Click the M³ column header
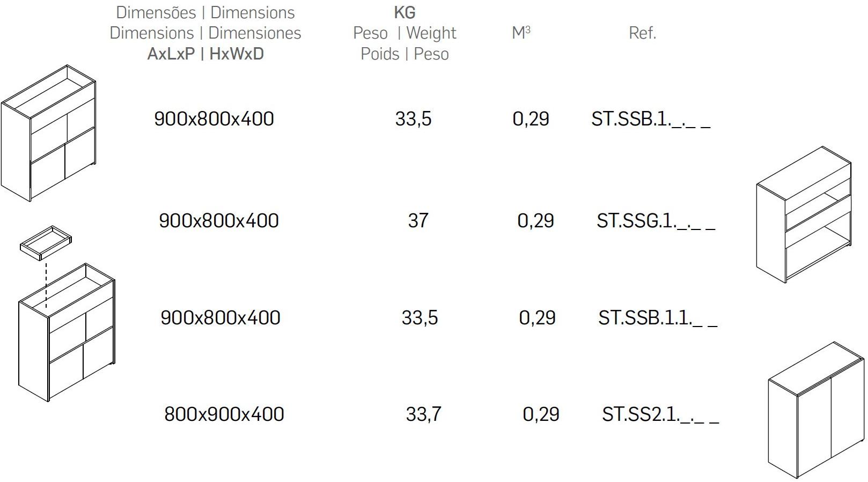The height and width of the screenshot is (482, 868). coord(521,33)
